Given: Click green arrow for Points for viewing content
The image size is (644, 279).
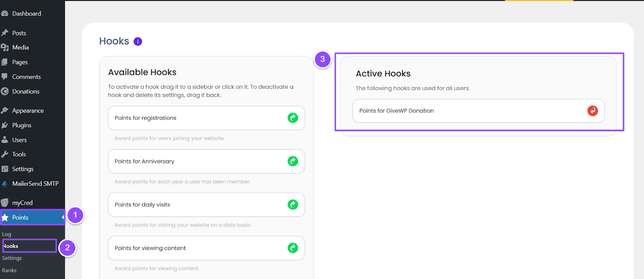Looking at the screenshot, I should click(293, 248).
